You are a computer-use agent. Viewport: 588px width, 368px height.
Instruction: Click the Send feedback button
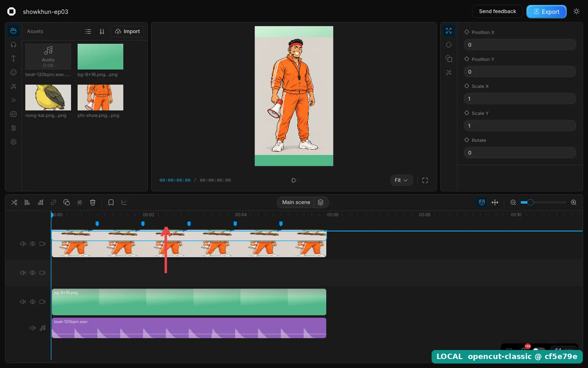click(497, 11)
